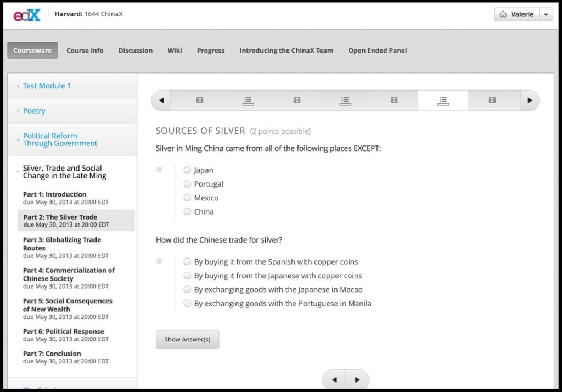Go to previous unit using bottom arrow
This screenshot has height=392, width=562.
click(x=334, y=379)
